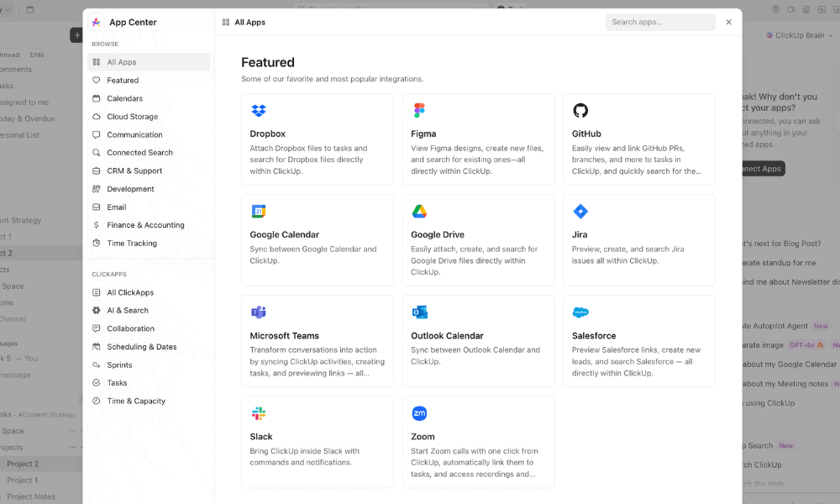Click the icon beside CRM & Support
Viewport: 840px width, 504px height.
(97, 171)
